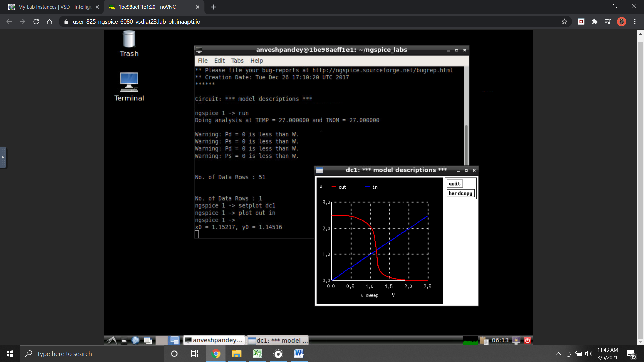The height and width of the screenshot is (362, 644).
Task: Open the terminal File menu
Action: pyautogui.click(x=202, y=61)
